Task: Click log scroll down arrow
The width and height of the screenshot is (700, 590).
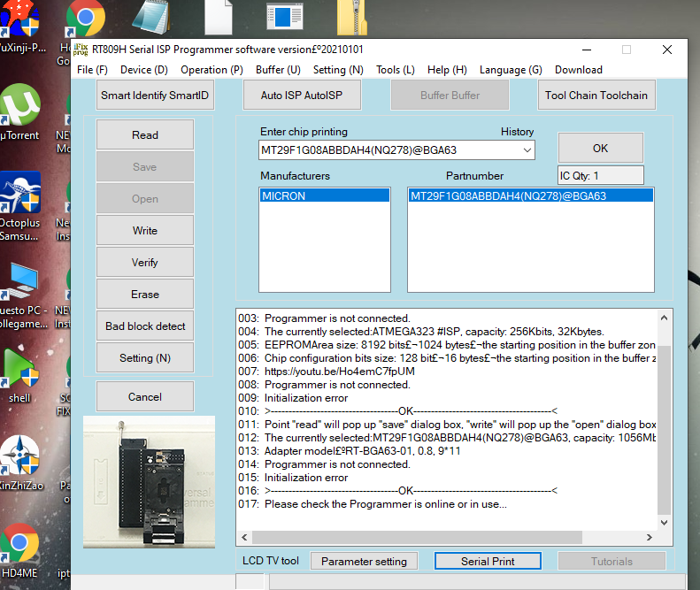Action: point(664,522)
